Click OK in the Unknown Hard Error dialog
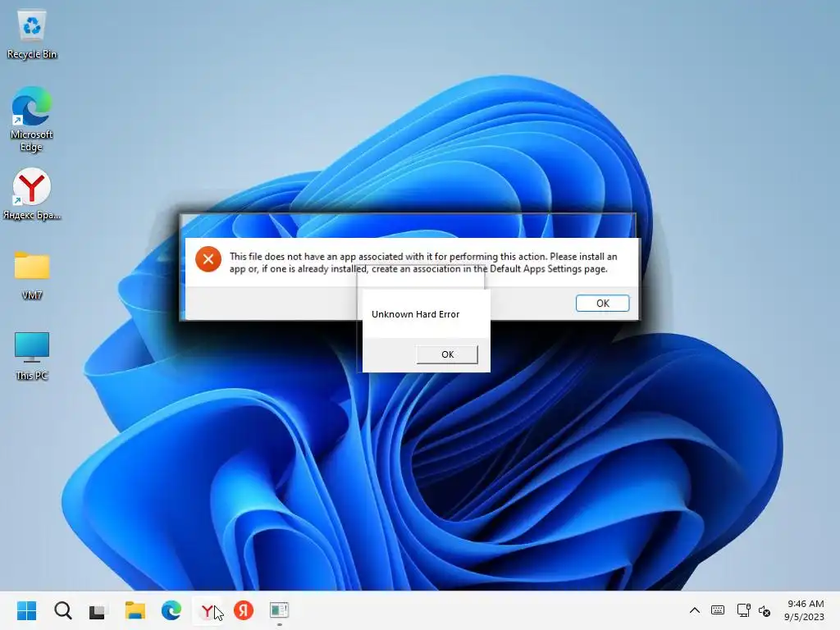 [447, 354]
